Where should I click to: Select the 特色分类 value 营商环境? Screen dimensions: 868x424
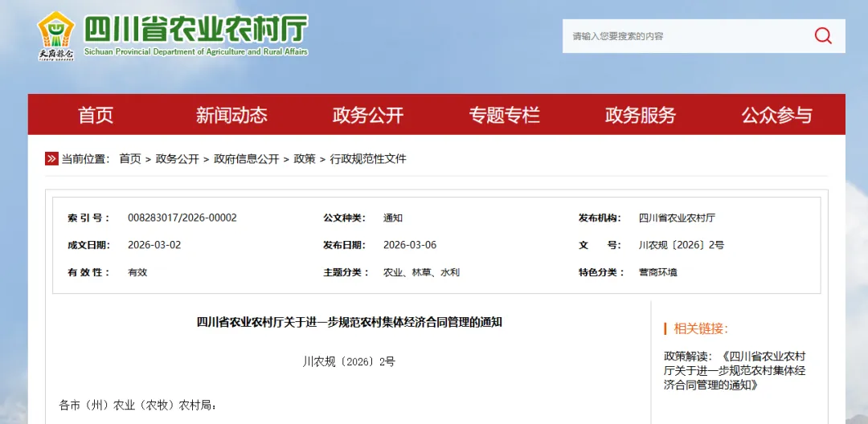click(657, 272)
